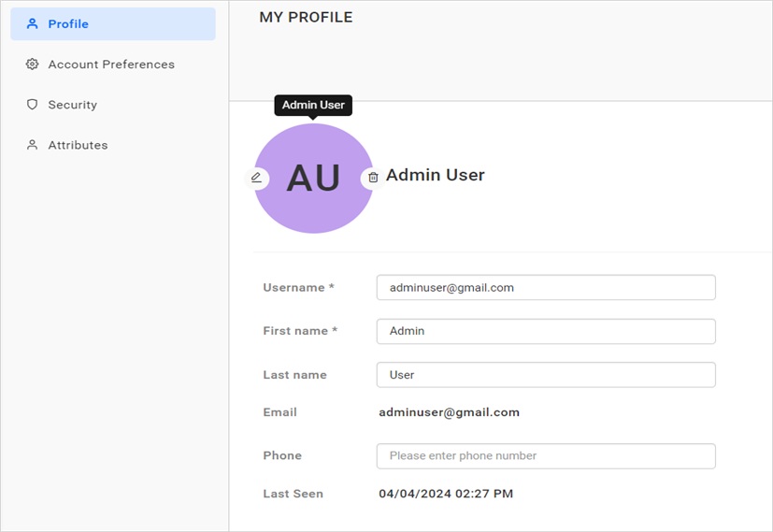Click the Username input field

546,287
